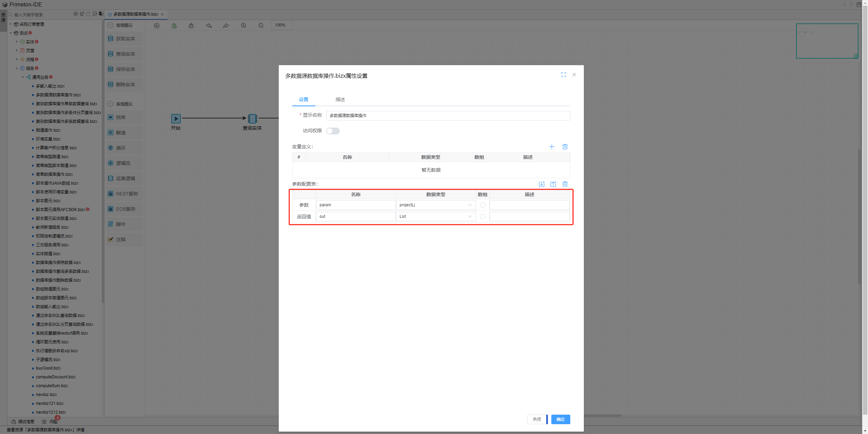The height and width of the screenshot is (434, 868).
Task: Check the array box for param row
Action: 482,205
